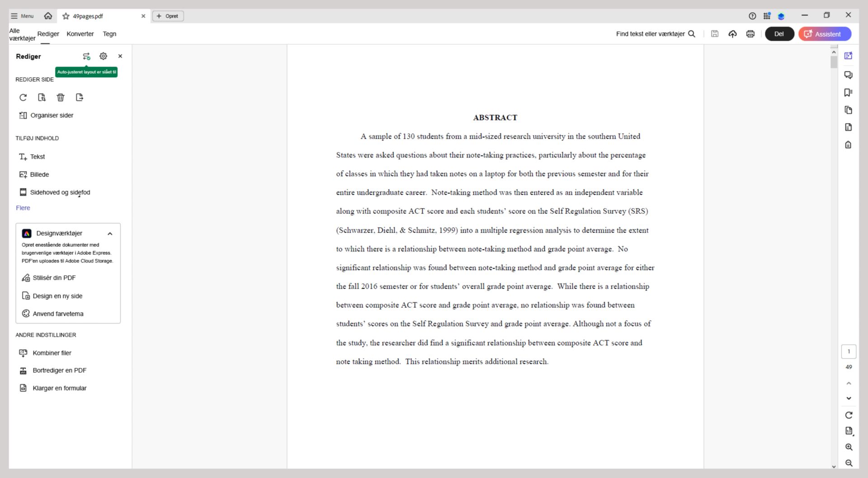Add Tekst content tool
The image size is (868, 478).
pyautogui.click(x=32, y=157)
